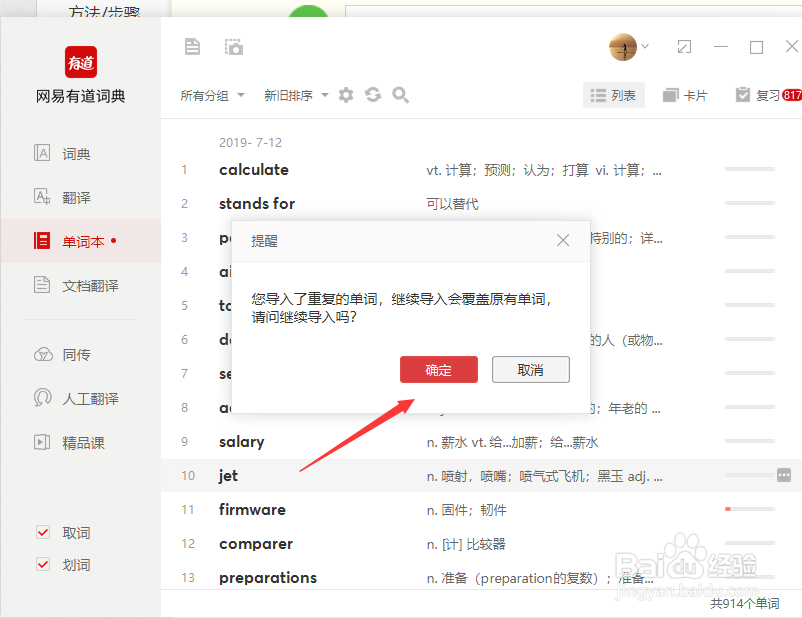This screenshot has width=802, height=618.
Task: Switch to 卡片 card view tab
Action: (686, 94)
